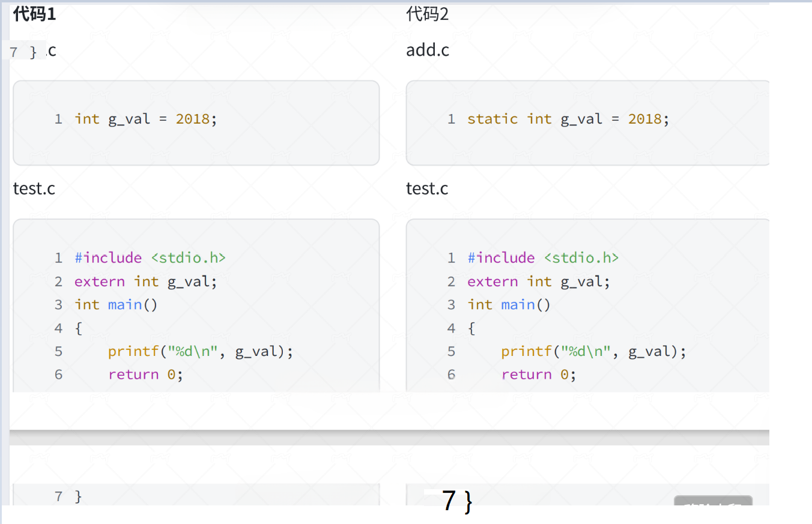Click the line "static int g_val = 2018;"

coord(568,119)
